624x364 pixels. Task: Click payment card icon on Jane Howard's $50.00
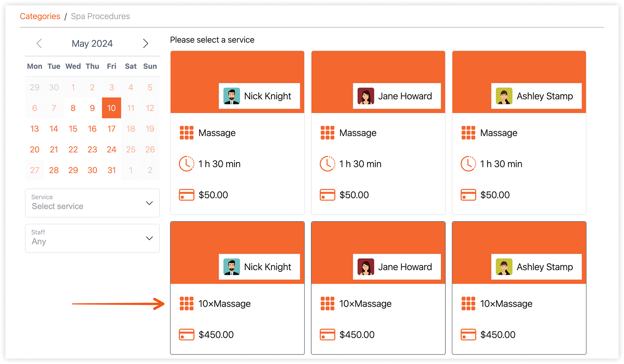point(327,195)
